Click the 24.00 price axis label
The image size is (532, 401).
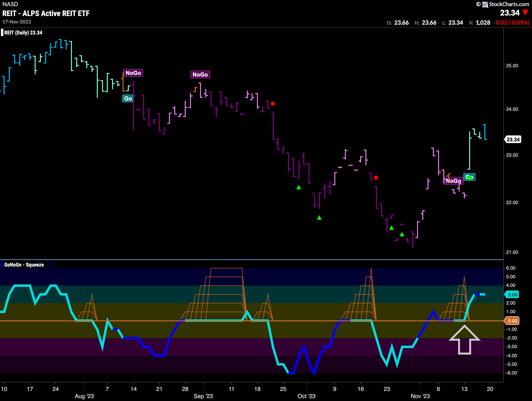coord(512,109)
